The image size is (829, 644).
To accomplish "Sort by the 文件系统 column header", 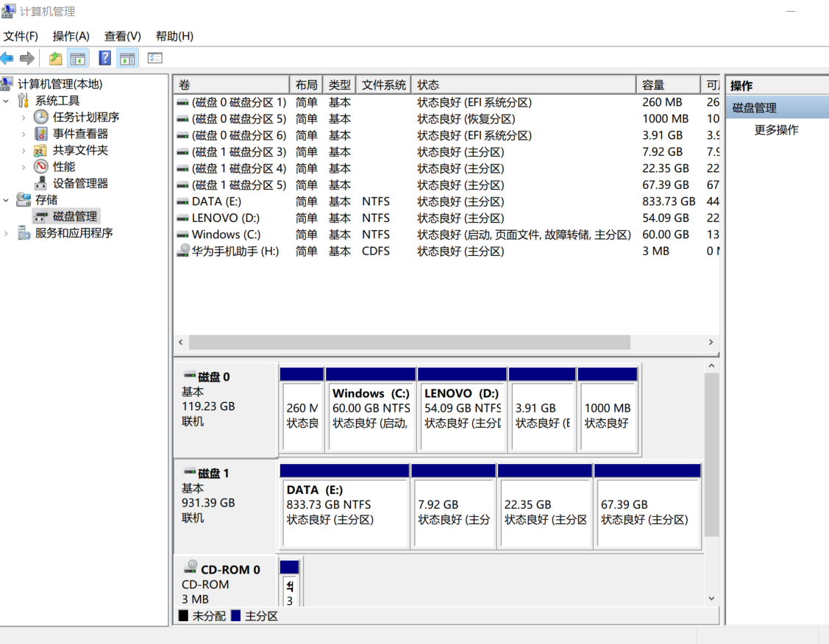I will coord(383,85).
